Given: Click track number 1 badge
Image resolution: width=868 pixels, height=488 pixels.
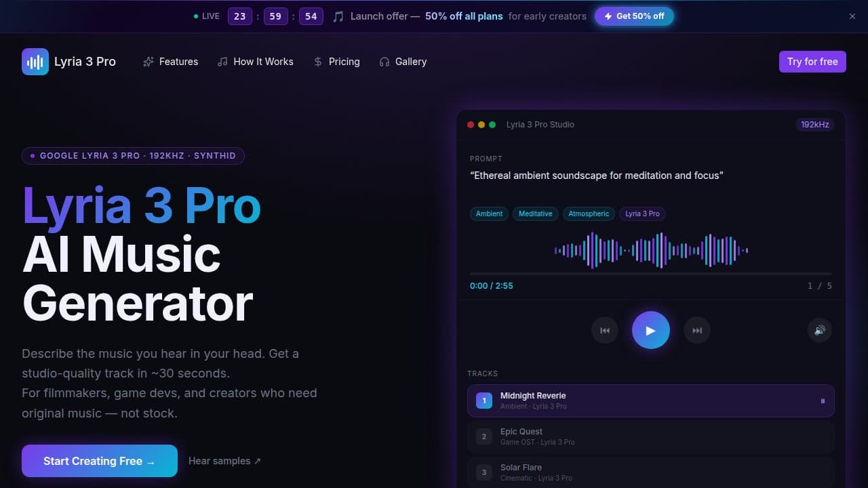Looking at the screenshot, I should pos(484,401).
